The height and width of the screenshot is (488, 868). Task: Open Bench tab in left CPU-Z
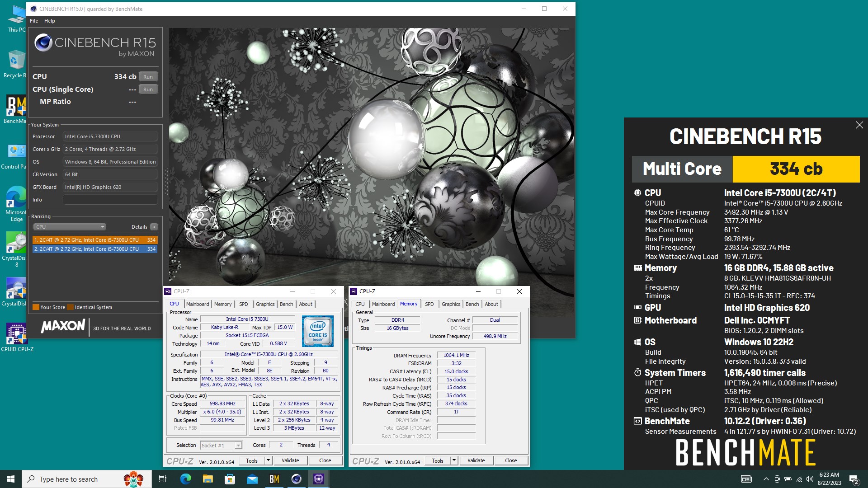pyautogui.click(x=287, y=304)
